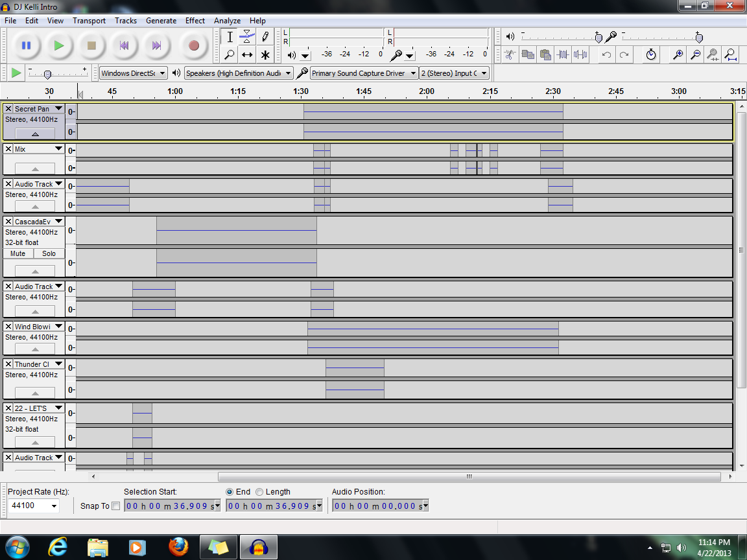Open Firefox from the taskbar
This screenshot has height=560, width=747.
tap(179, 546)
